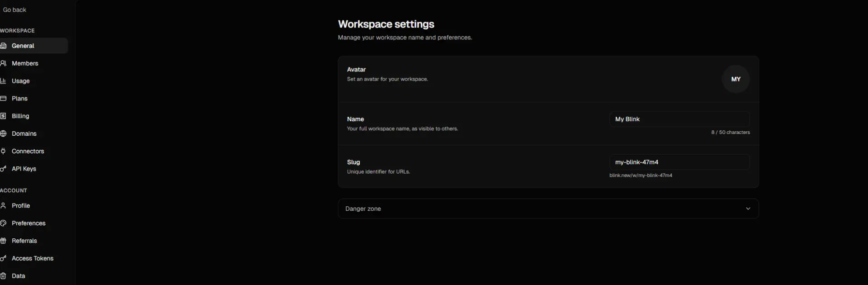Click the Workspace settings heading
The image size is (868, 285).
[386, 24]
